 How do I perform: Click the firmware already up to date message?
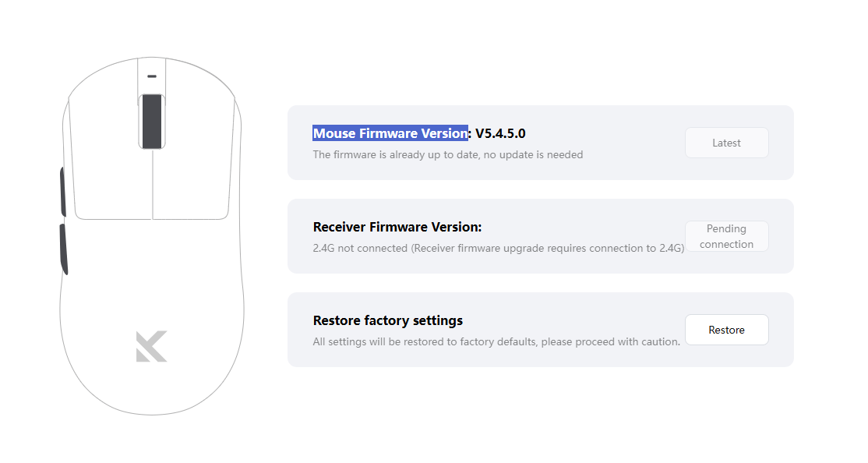tap(447, 154)
